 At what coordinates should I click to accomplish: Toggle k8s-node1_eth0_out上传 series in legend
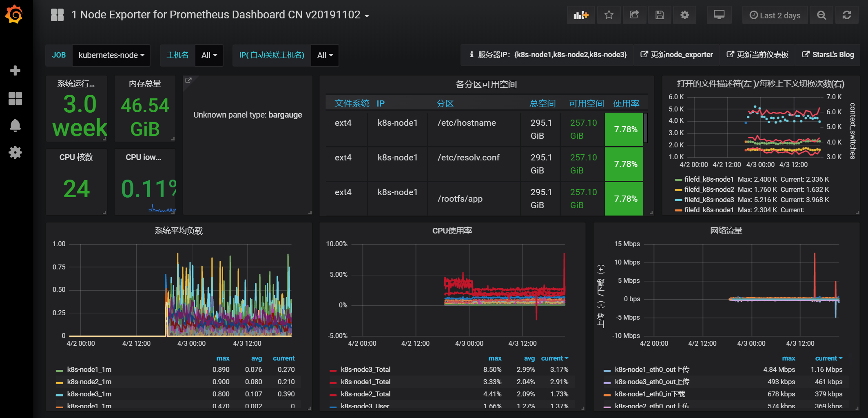pyautogui.click(x=652, y=370)
